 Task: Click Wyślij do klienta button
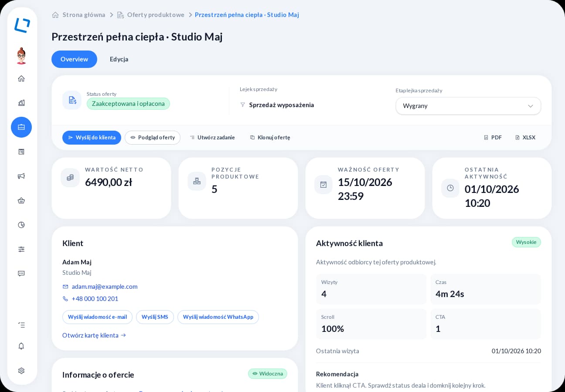pyautogui.click(x=92, y=138)
